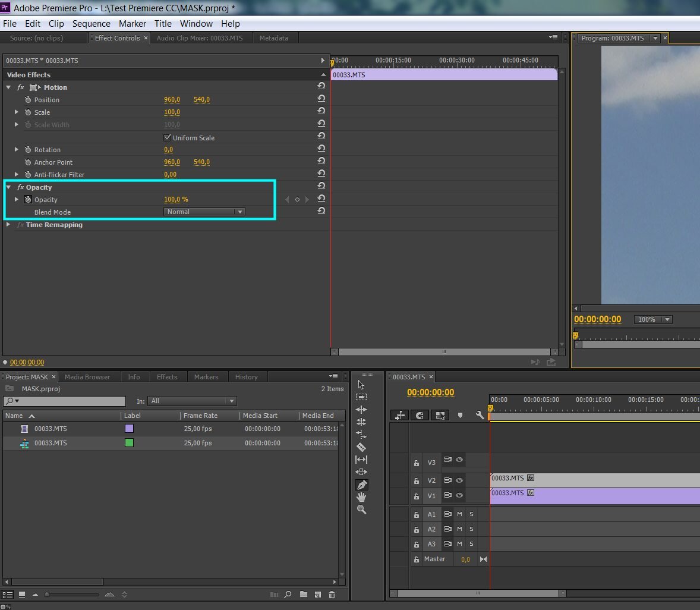
Task: Click the Effect Controls horizontal scrollbar
Action: (x=444, y=352)
